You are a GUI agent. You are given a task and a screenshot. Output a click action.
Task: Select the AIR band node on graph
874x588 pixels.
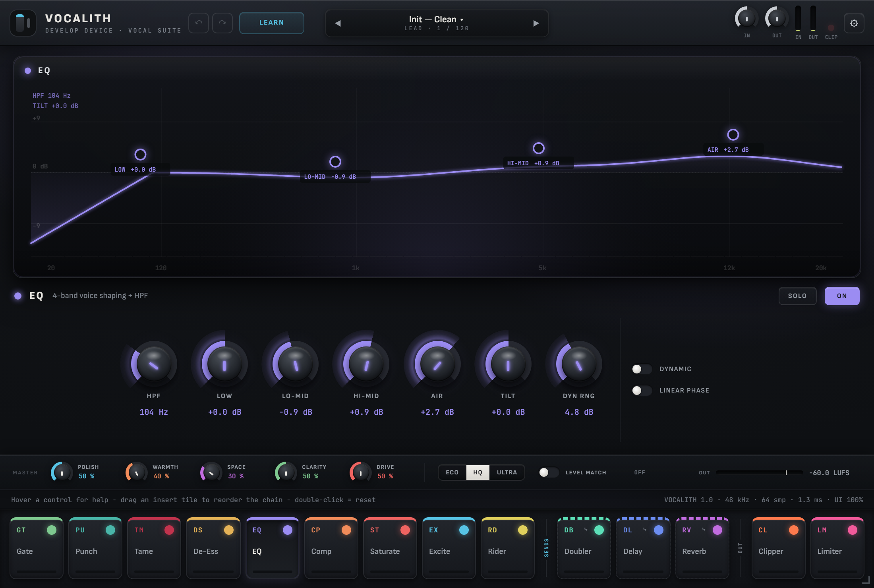click(x=733, y=134)
